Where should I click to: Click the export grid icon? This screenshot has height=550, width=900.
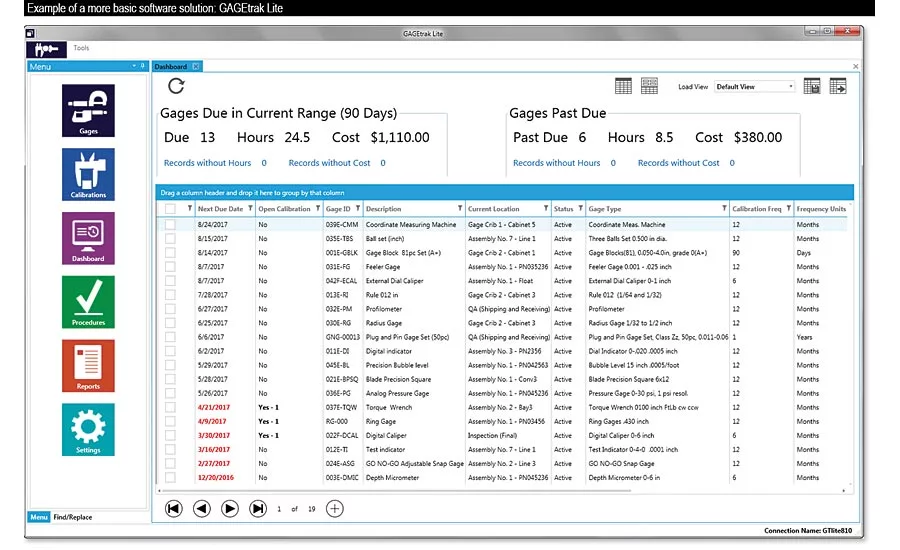(838, 86)
